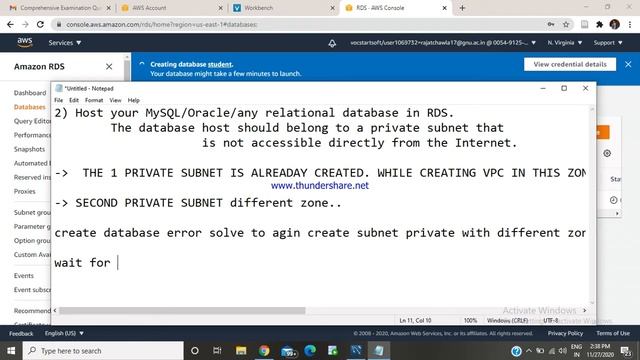The width and height of the screenshot is (640, 360).
Task: Open English (US) language dropdown
Action: coord(64,333)
